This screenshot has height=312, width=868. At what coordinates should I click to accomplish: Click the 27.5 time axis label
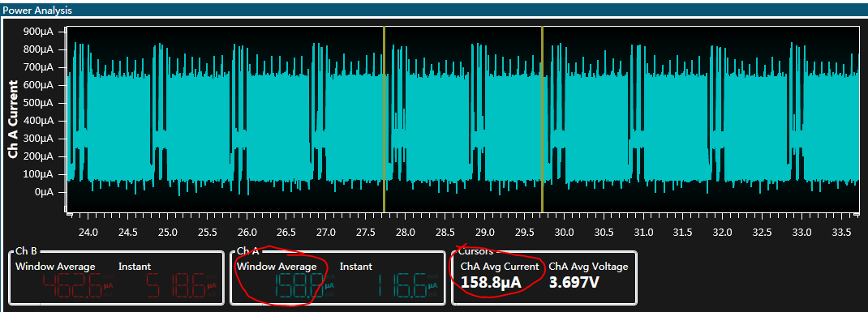[366, 232]
